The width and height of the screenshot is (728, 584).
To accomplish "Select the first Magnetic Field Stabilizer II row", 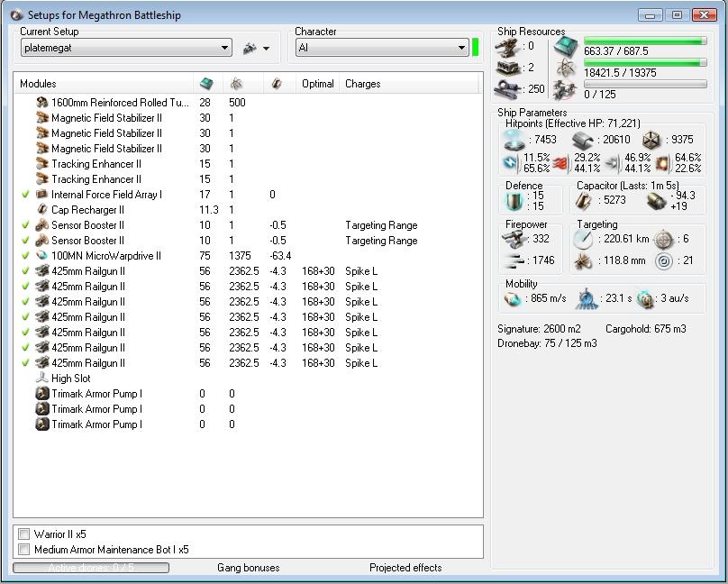I will coord(248,118).
